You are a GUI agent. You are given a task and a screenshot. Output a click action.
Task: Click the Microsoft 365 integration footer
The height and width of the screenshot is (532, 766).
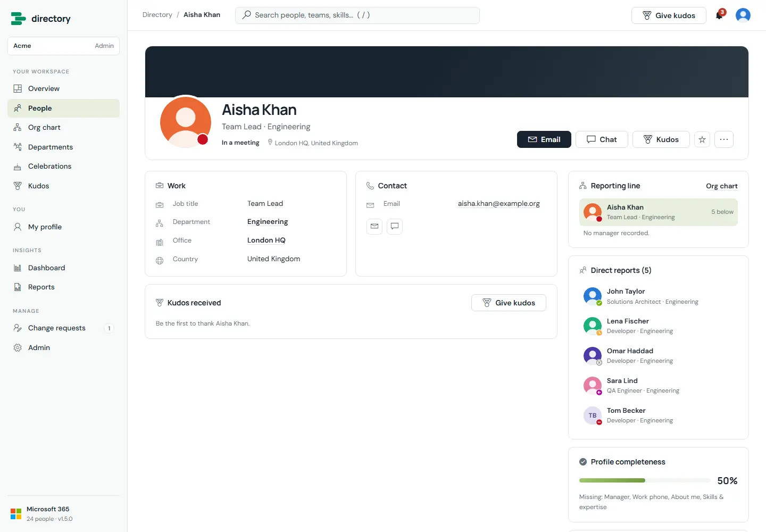(63, 514)
